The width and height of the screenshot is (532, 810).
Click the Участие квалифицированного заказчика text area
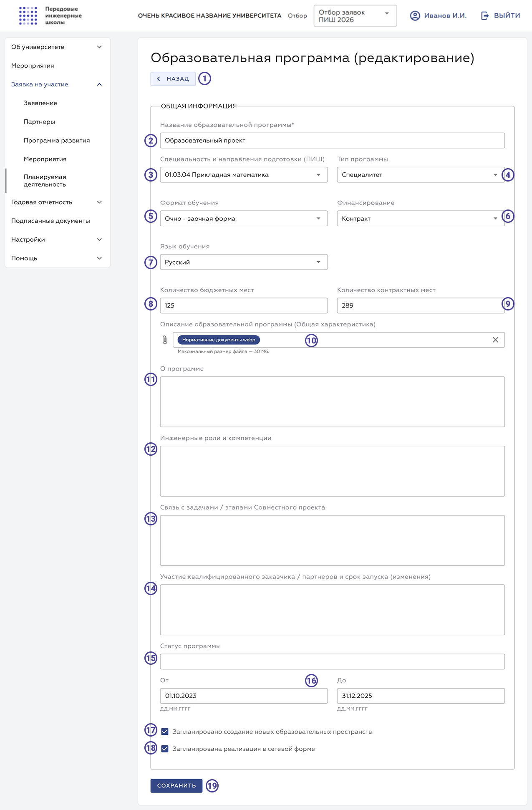tap(332, 610)
